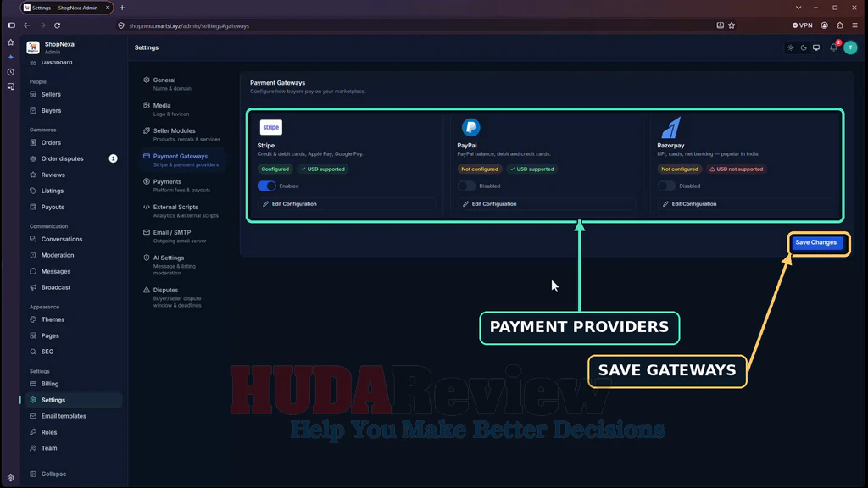Image resolution: width=868 pixels, height=488 pixels.
Task: Toggle the Razorpay gateway switch
Action: tap(666, 186)
